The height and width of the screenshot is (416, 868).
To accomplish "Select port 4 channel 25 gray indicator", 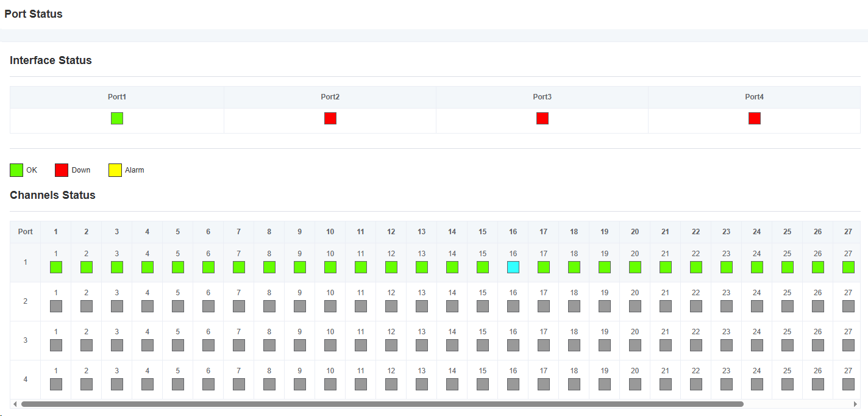I will (788, 384).
